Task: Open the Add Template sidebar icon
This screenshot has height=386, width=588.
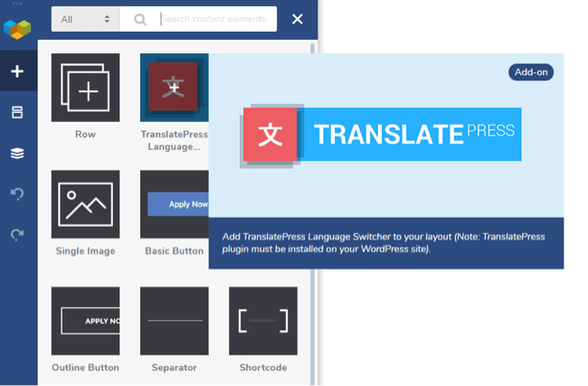Action: (17, 112)
